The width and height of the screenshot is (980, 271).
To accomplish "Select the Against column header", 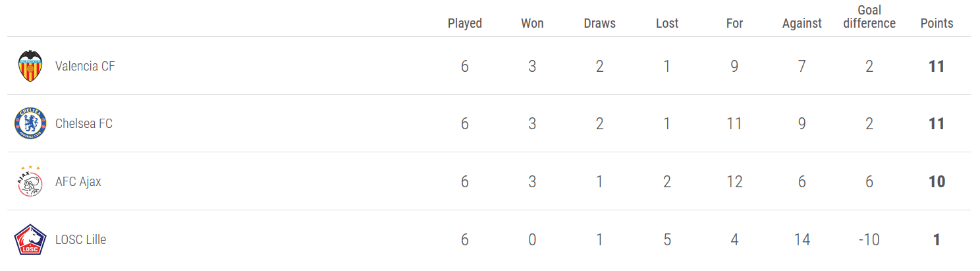I will click(x=802, y=23).
